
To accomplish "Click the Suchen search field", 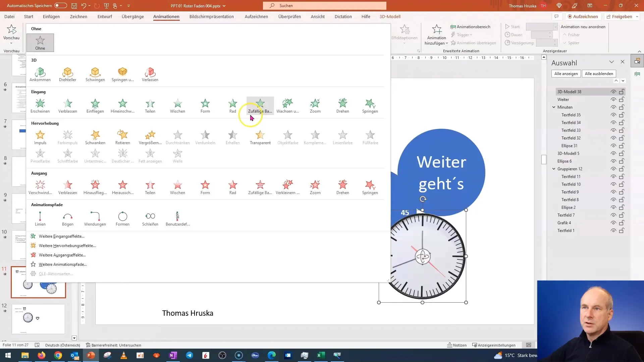I will tap(325, 6).
